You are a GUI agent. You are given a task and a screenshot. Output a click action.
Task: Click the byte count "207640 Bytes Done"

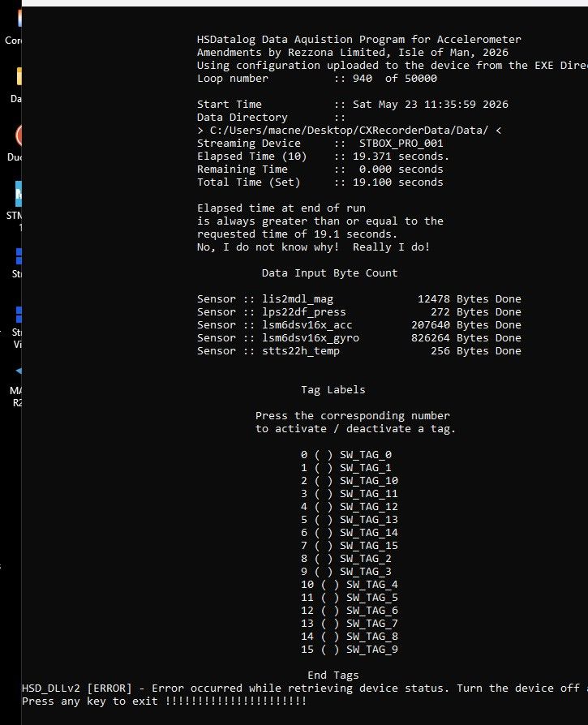tap(466, 325)
